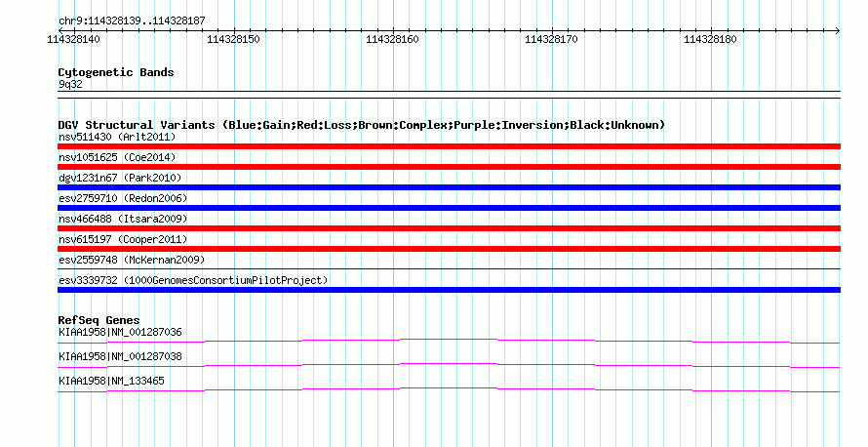Open variant label nsv615197 (Cooper2011)
Viewport: 868px width, 447px height.
(123, 239)
